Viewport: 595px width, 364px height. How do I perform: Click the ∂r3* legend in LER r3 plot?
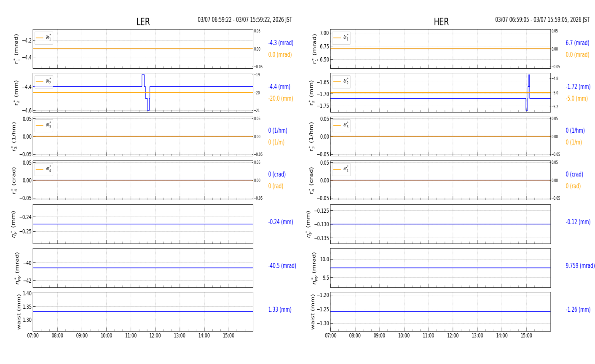[x=44, y=126]
